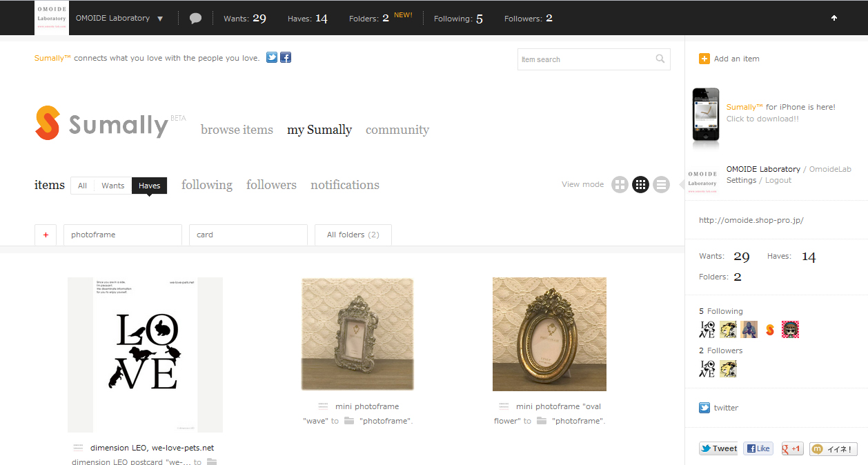Open the browse items tab

[x=237, y=130]
